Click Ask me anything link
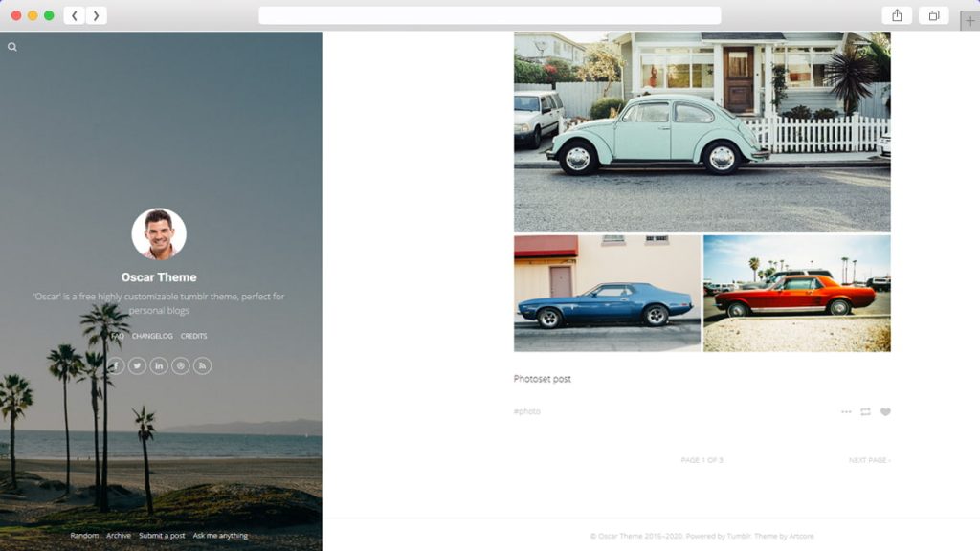The image size is (980, 551). point(221,536)
